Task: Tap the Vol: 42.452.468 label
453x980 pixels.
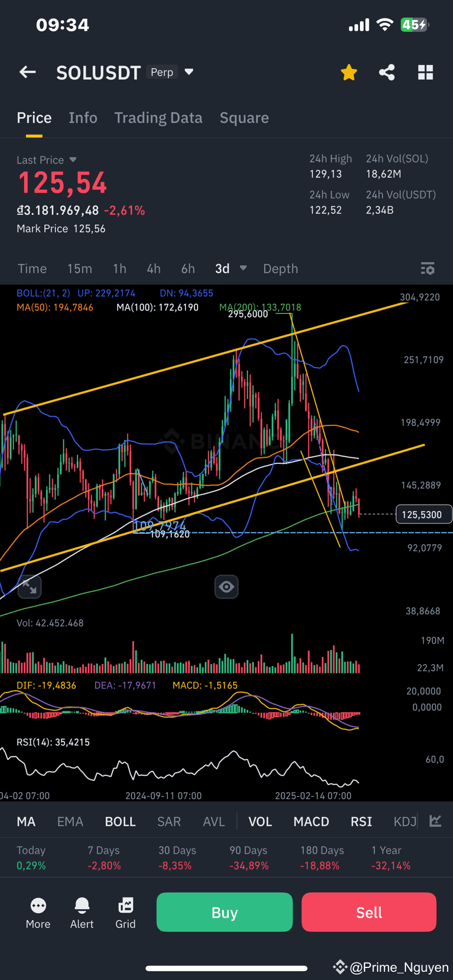Action: pos(50,623)
